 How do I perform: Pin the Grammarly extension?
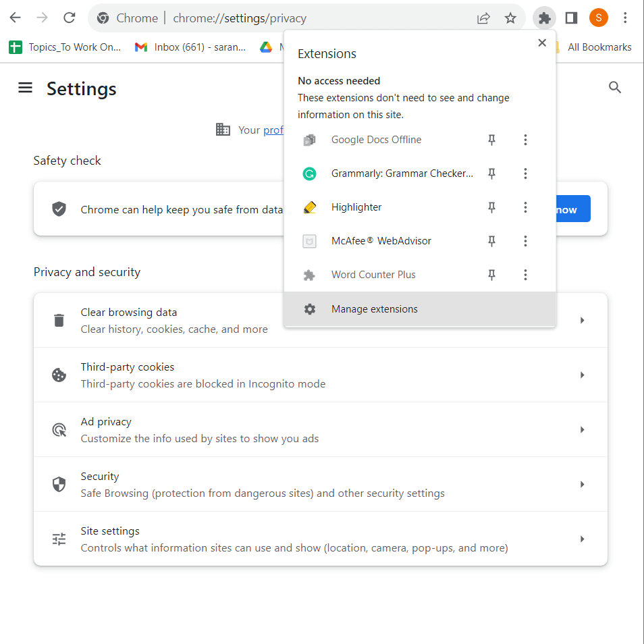tap(492, 173)
